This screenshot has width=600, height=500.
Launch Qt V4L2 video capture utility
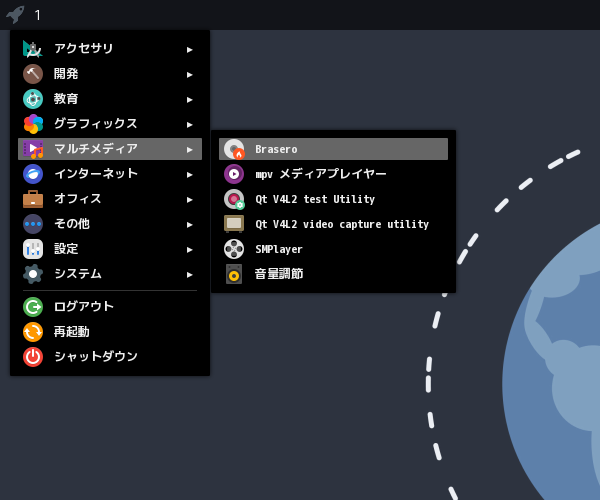pyautogui.click(x=333, y=224)
